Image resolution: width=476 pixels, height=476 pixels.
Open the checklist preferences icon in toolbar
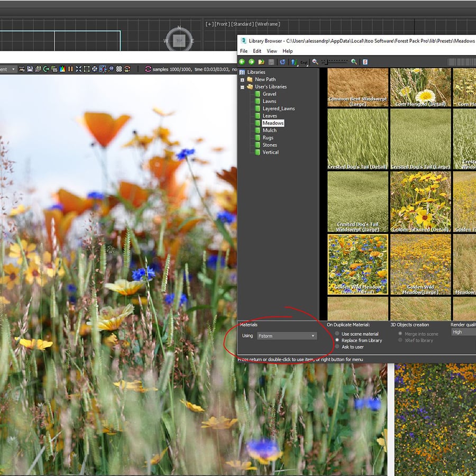(x=365, y=62)
